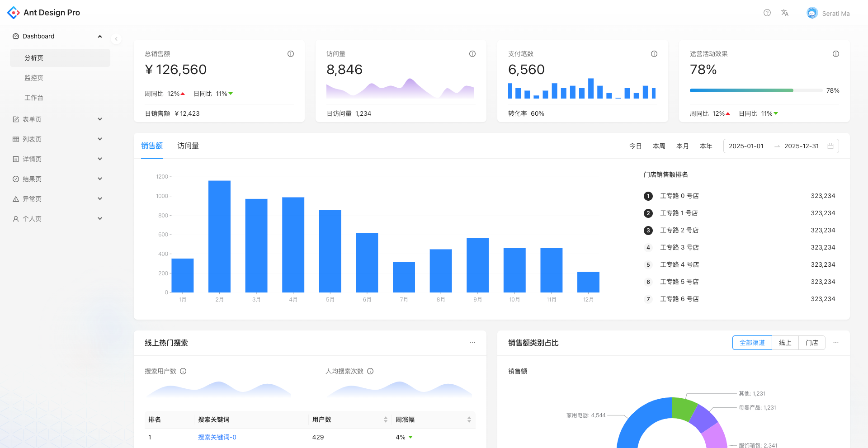Click info icon beside 搜索用户数

pos(183,371)
